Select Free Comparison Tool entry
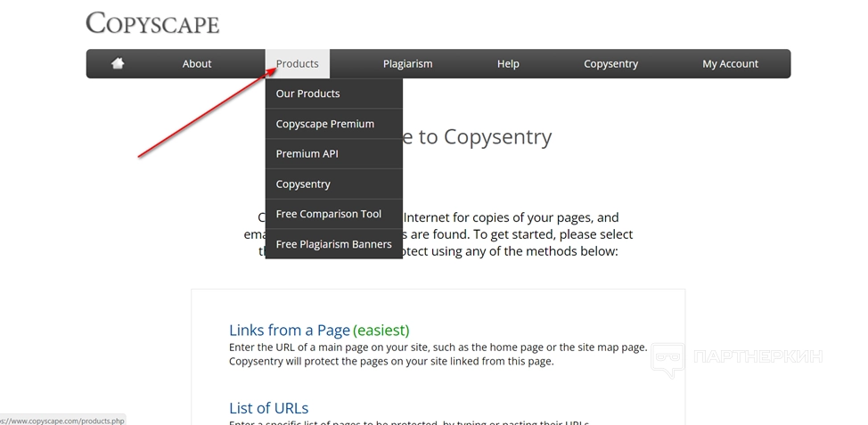The width and height of the screenshot is (868, 425). coord(334,214)
